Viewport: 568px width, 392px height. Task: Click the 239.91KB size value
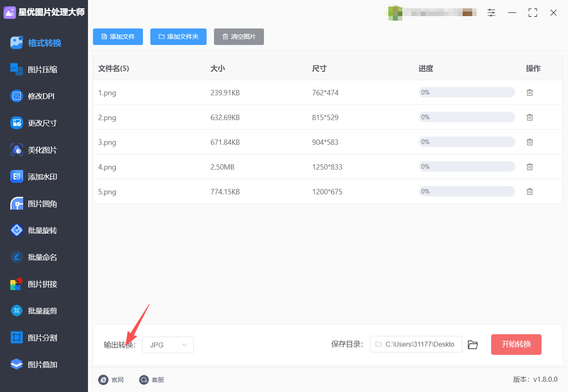(225, 93)
